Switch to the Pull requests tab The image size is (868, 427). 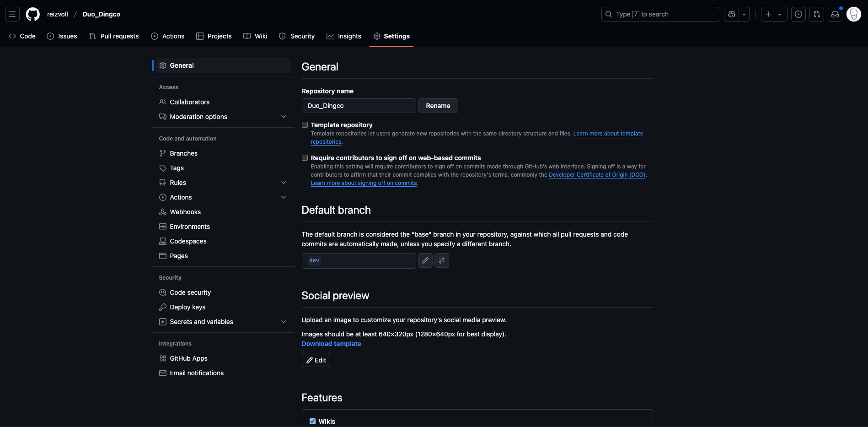114,36
